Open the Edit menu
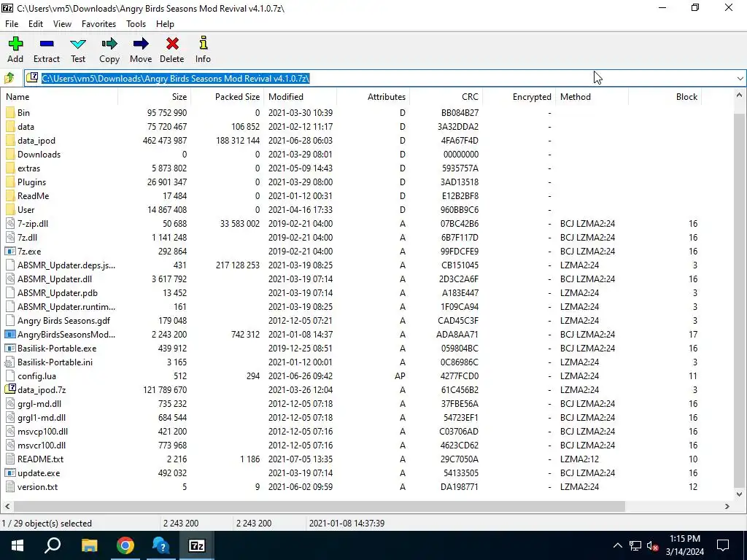 pyautogui.click(x=36, y=24)
